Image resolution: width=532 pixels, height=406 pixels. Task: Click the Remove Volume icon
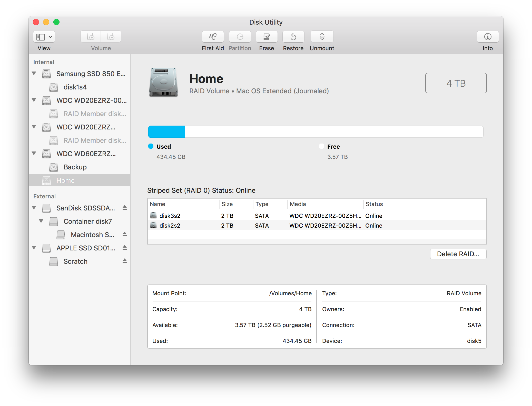click(x=111, y=37)
